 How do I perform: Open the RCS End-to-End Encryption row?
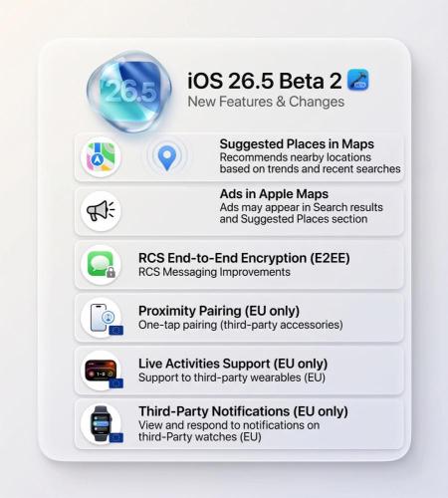tap(239, 265)
